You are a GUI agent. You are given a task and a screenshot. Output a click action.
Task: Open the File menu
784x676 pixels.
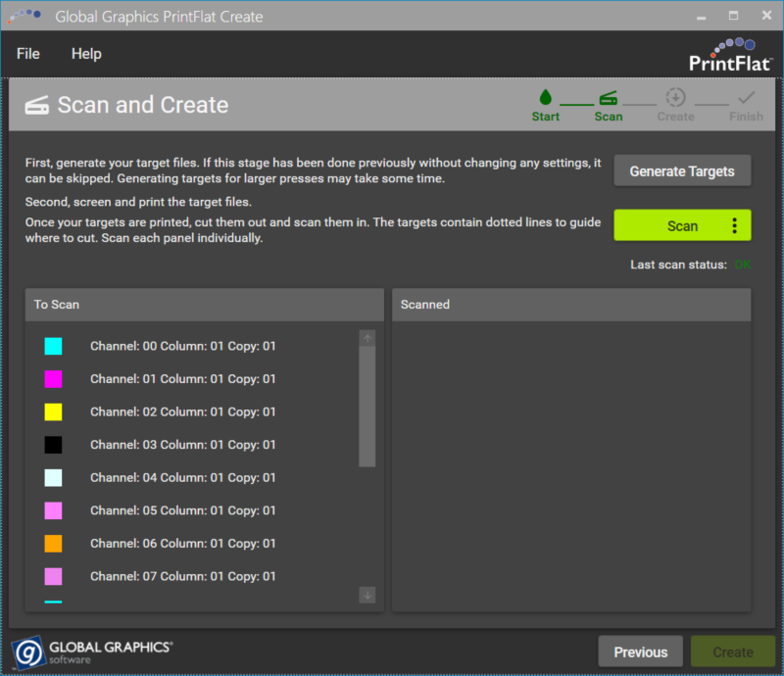28,54
